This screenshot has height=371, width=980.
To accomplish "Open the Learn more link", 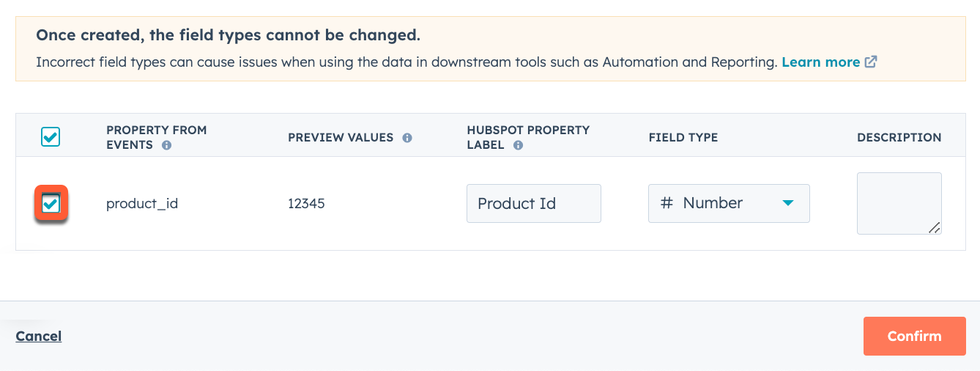I will [x=821, y=62].
